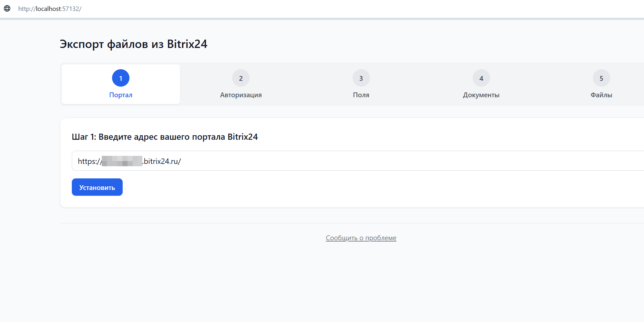The width and height of the screenshot is (644, 322).
Task: Click the step 4 number circle
Action: point(481,78)
